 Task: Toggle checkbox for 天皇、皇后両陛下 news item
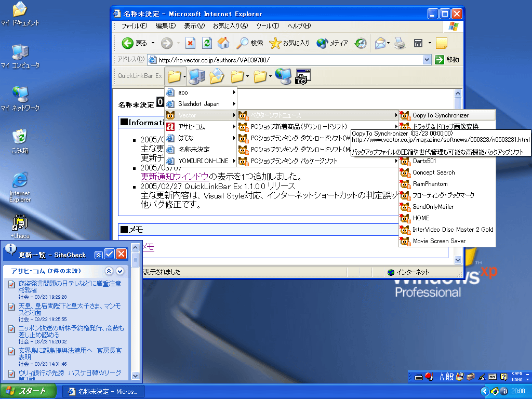point(11,307)
